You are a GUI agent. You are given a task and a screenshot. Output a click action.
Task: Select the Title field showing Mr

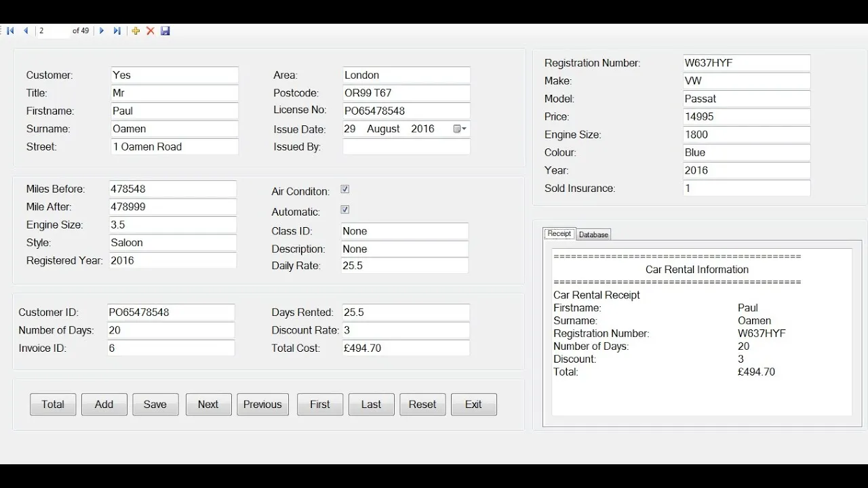pyautogui.click(x=175, y=93)
